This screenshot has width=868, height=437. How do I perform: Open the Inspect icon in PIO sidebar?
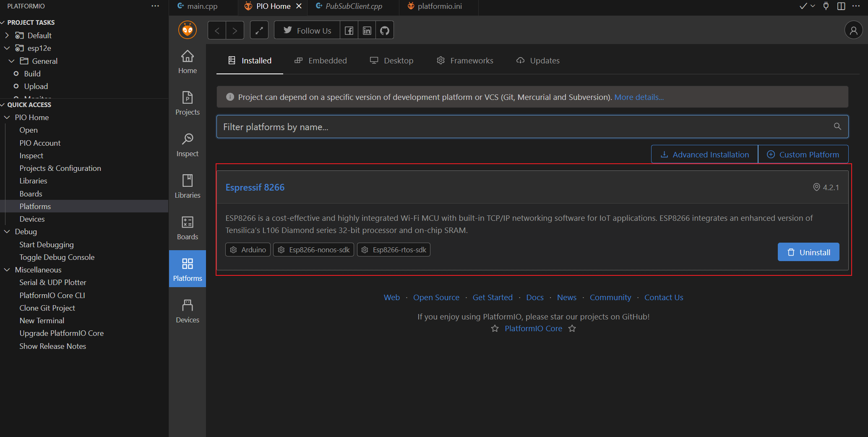(187, 145)
